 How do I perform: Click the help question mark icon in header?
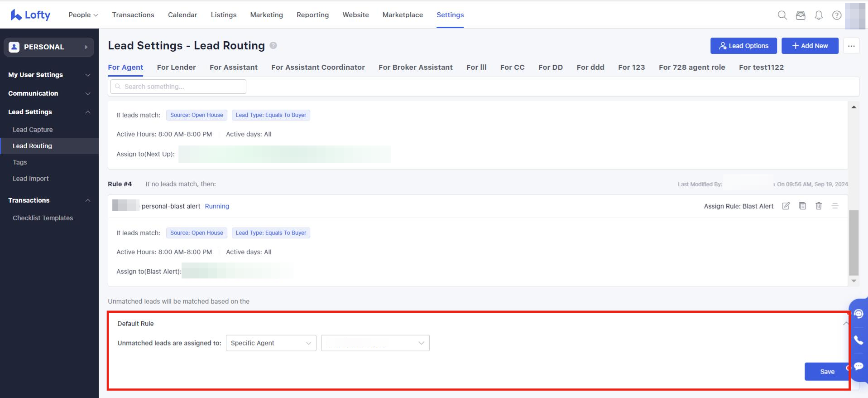pos(837,15)
